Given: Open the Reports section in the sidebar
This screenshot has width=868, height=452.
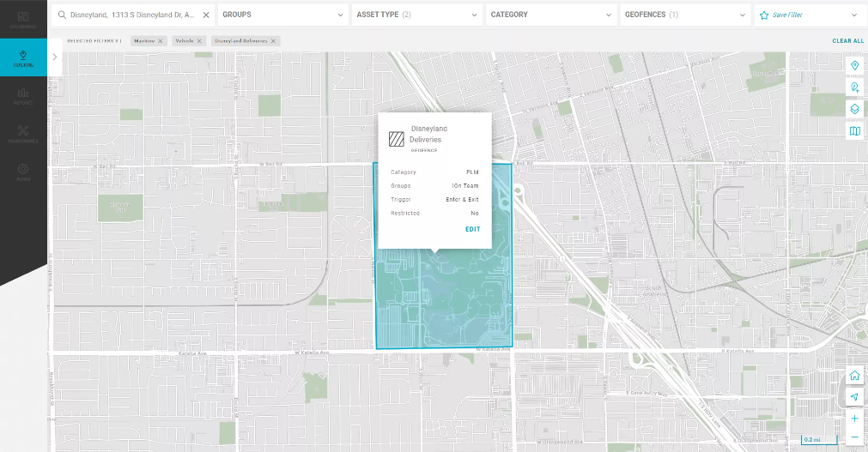Looking at the screenshot, I should (x=23, y=96).
